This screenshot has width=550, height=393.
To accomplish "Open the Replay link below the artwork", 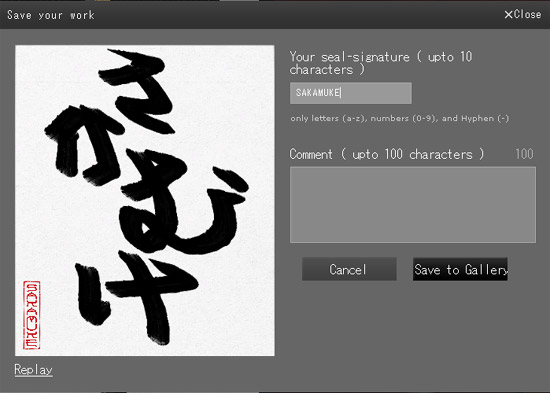I will [x=33, y=369].
